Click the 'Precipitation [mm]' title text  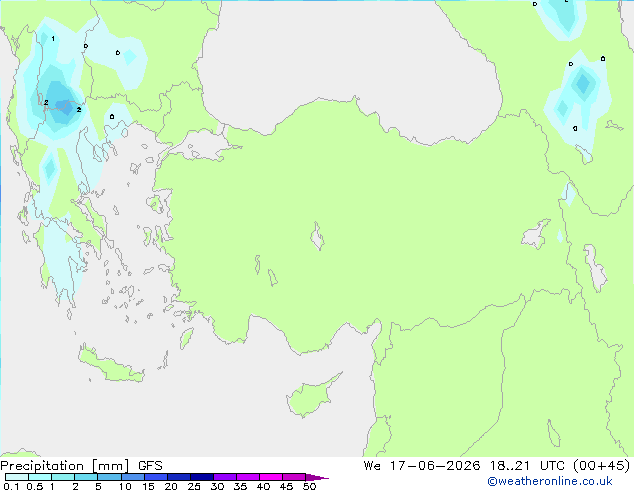pyautogui.click(x=65, y=466)
